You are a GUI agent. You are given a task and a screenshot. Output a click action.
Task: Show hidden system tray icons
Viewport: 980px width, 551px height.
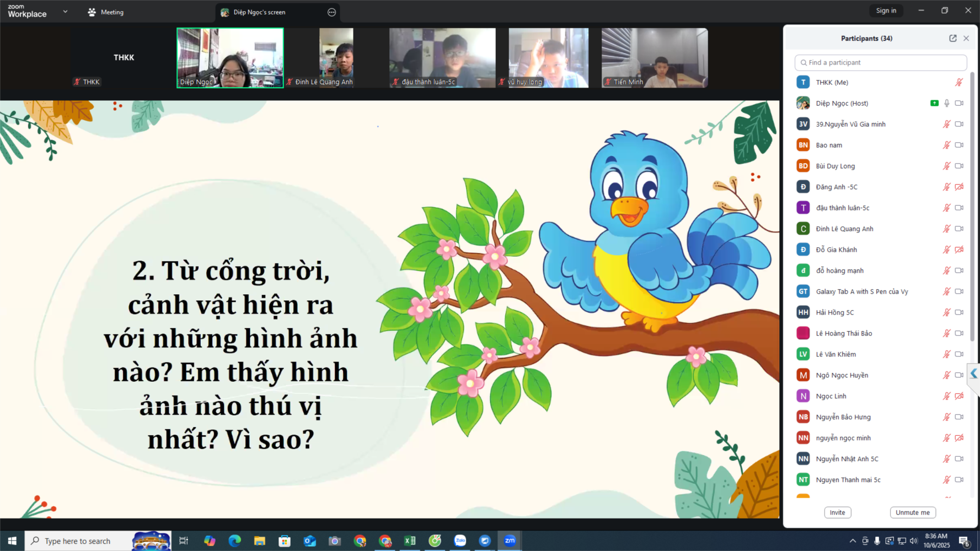pyautogui.click(x=853, y=541)
